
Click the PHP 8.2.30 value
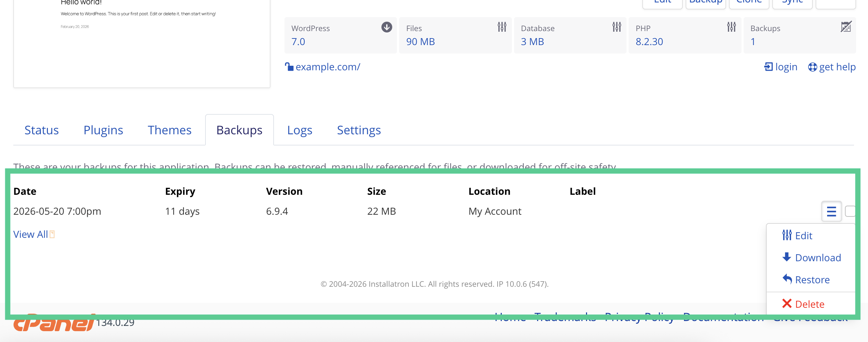[x=649, y=42]
